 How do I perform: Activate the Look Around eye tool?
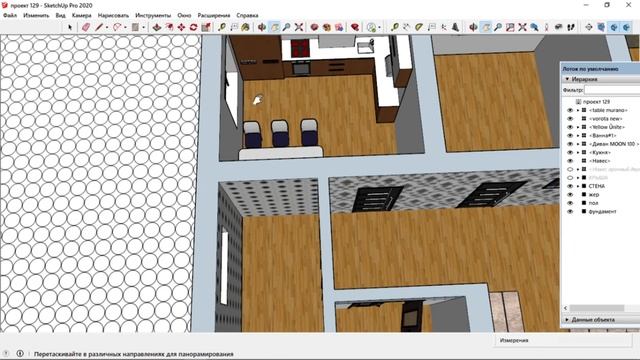[x=559, y=27]
